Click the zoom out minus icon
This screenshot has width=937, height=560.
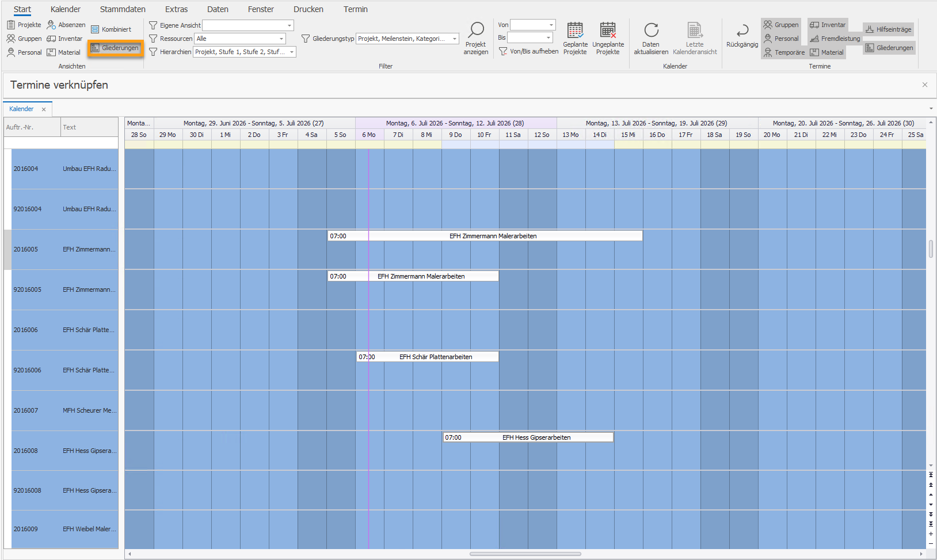(x=931, y=543)
